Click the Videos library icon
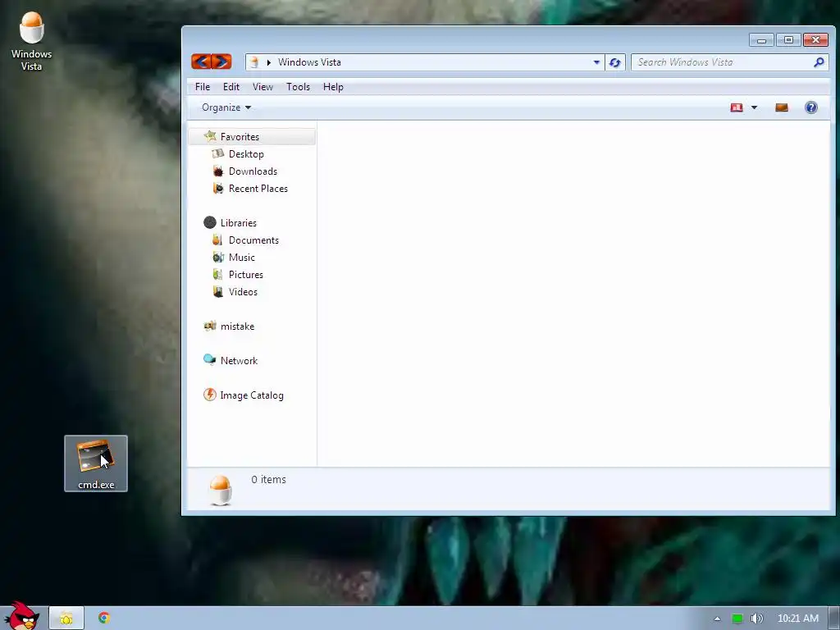This screenshot has height=630, width=840. 218,291
